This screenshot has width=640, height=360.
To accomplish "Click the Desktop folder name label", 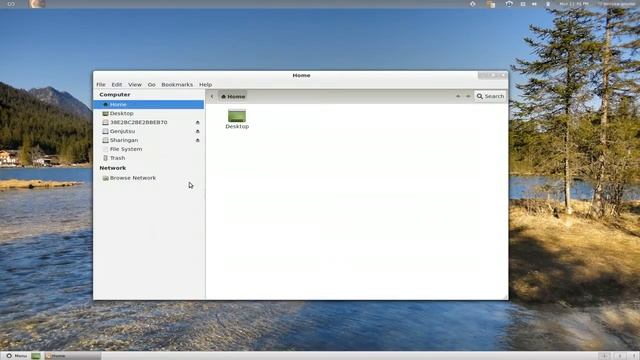I will (x=237, y=127).
